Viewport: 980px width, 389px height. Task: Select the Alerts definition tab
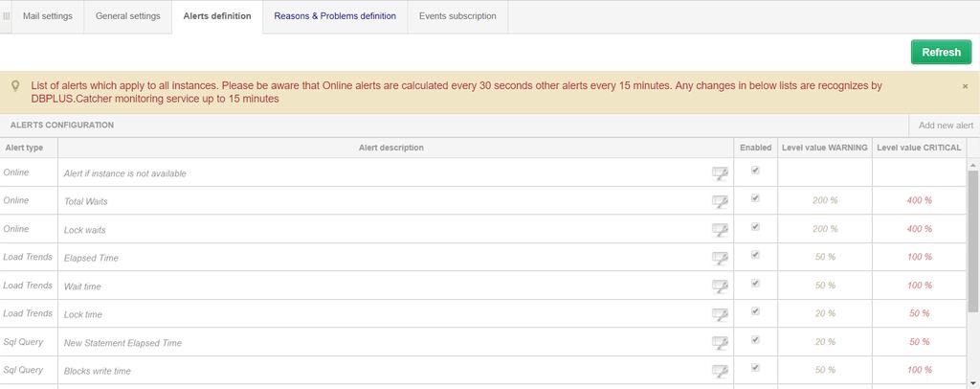tap(217, 16)
